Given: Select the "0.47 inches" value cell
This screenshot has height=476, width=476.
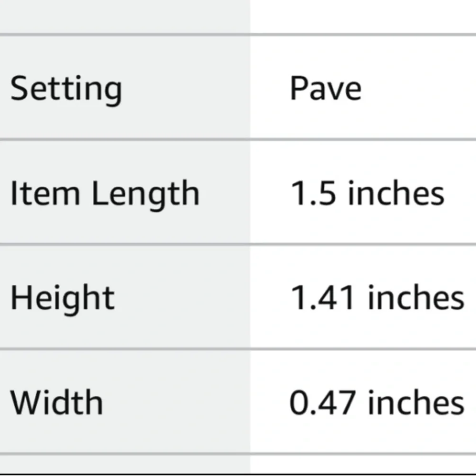Looking at the screenshot, I should [377, 403].
